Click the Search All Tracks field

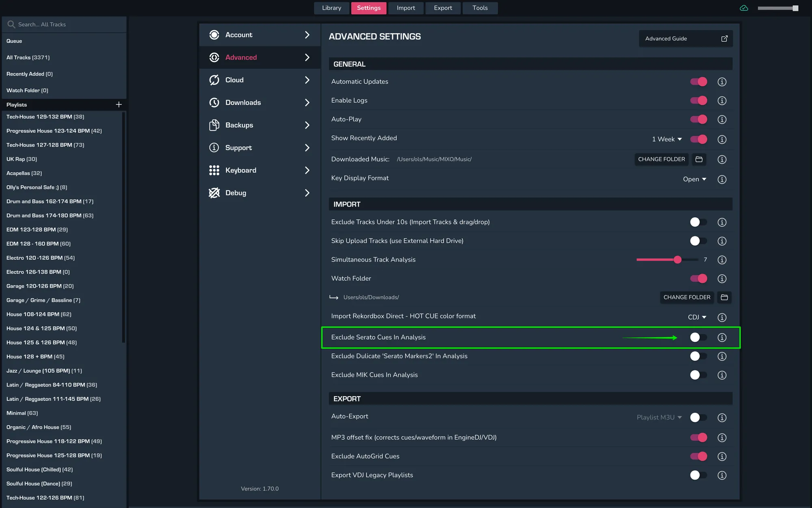pyautogui.click(x=64, y=24)
